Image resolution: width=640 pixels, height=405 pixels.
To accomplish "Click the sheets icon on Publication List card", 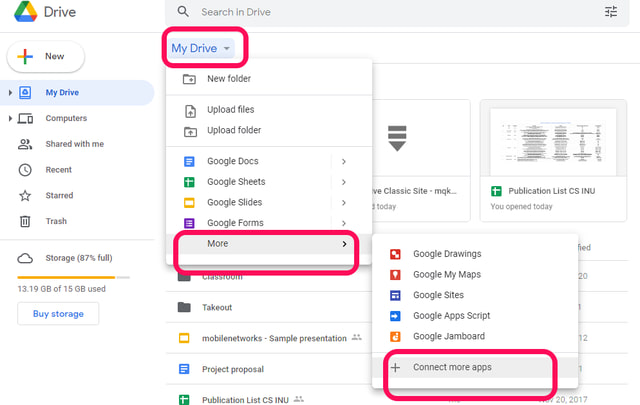I will click(x=496, y=191).
